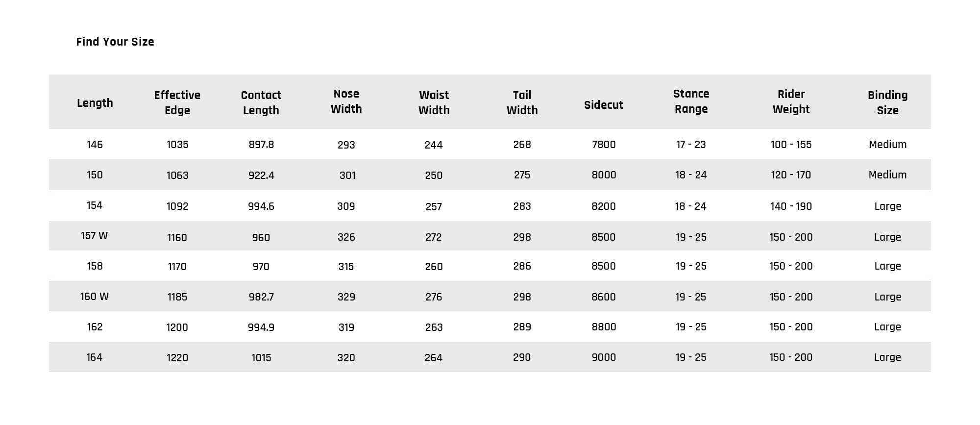Screen dimensions: 980x425
Task: Click the Binding Size column header
Action: [887, 102]
